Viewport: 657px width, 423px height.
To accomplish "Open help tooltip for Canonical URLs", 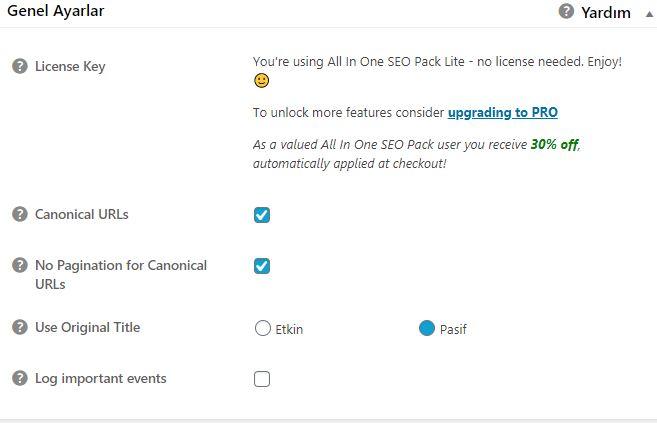I will pos(20,214).
